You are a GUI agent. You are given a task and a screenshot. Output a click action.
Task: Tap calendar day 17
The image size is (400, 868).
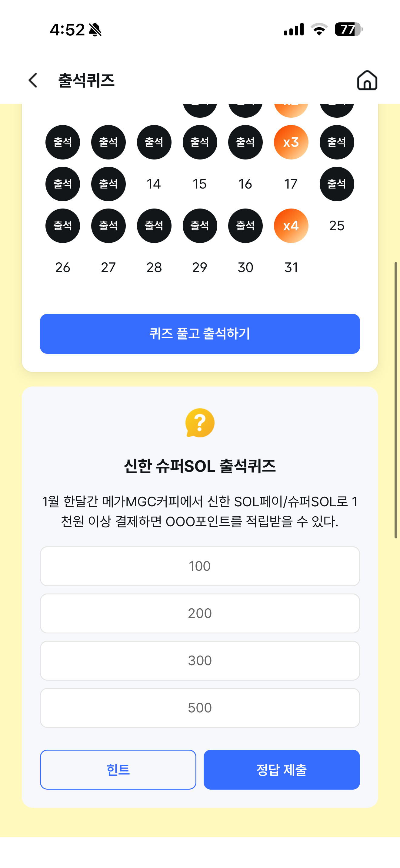pyautogui.click(x=291, y=184)
